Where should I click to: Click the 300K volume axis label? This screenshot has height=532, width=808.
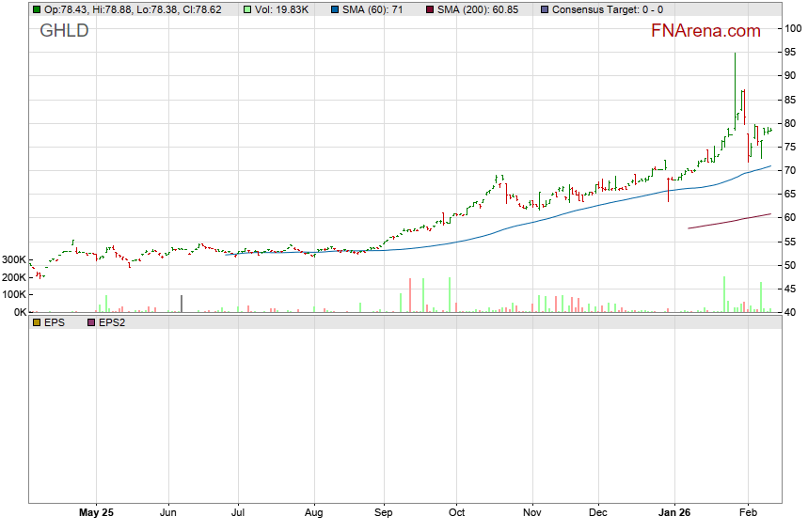point(13,260)
